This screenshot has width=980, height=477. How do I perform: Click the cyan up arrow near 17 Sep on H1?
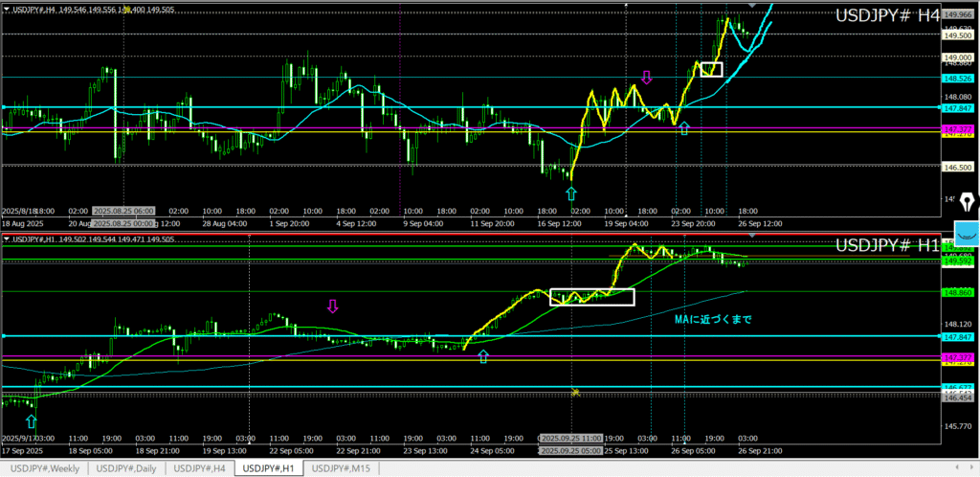(x=31, y=420)
